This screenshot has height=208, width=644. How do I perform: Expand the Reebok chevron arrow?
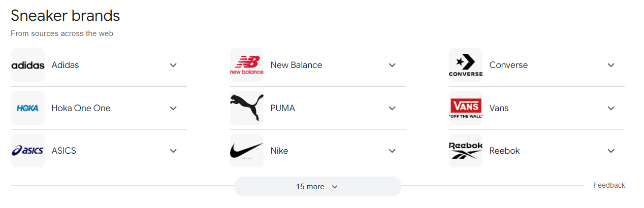(611, 151)
